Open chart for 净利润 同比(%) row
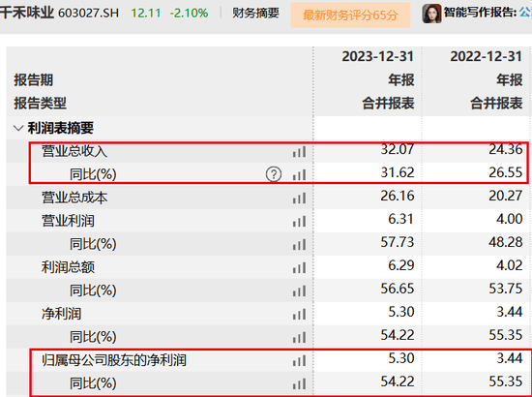The image size is (532, 397). pos(299,337)
